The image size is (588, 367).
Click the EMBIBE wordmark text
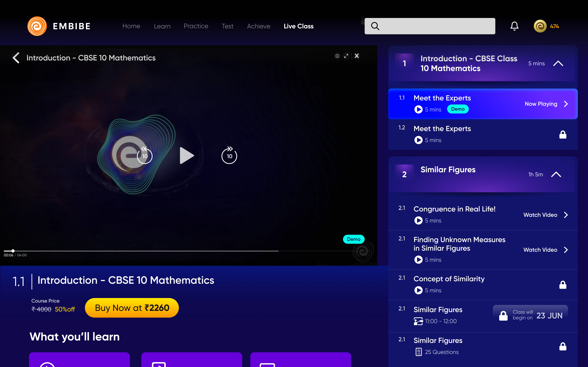tap(72, 26)
